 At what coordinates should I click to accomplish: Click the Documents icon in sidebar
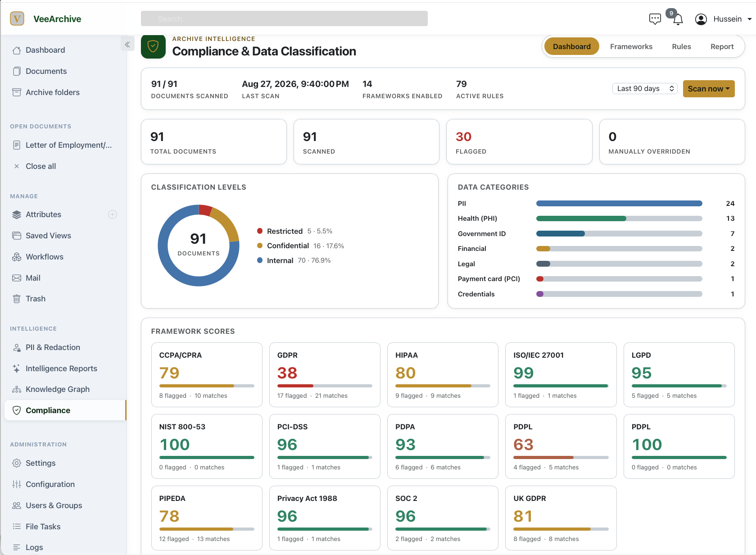point(17,71)
